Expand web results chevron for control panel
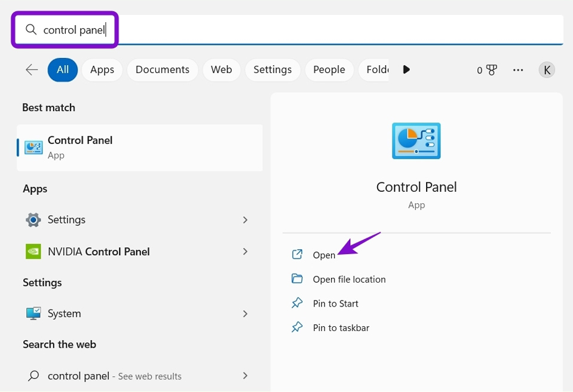The width and height of the screenshot is (573, 392). pos(245,376)
